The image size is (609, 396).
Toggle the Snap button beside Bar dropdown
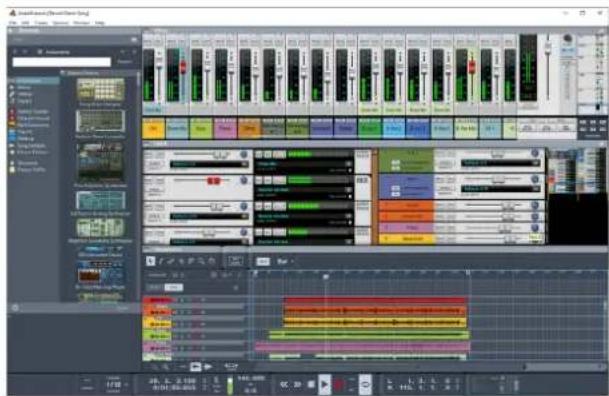pyautogui.click(x=263, y=262)
